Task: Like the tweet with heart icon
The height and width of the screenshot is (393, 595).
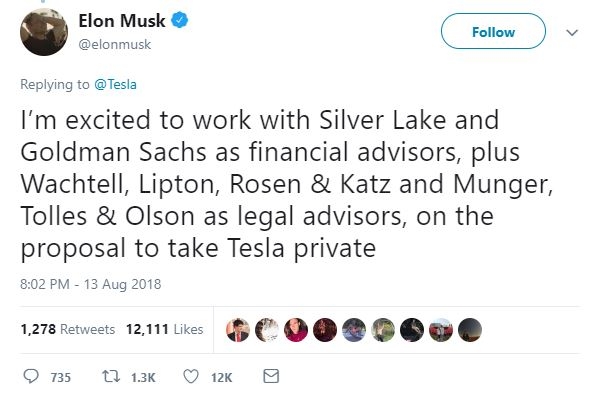Action: tap(191, 376)
